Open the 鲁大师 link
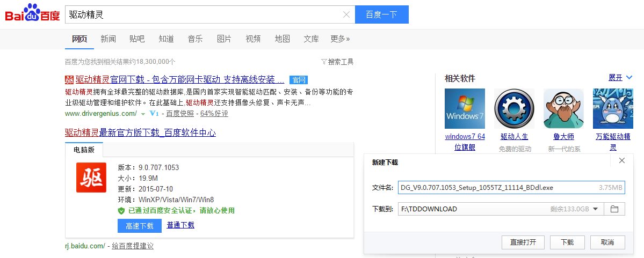The height and width of the screenshot is (258, 644). [563, 137]
